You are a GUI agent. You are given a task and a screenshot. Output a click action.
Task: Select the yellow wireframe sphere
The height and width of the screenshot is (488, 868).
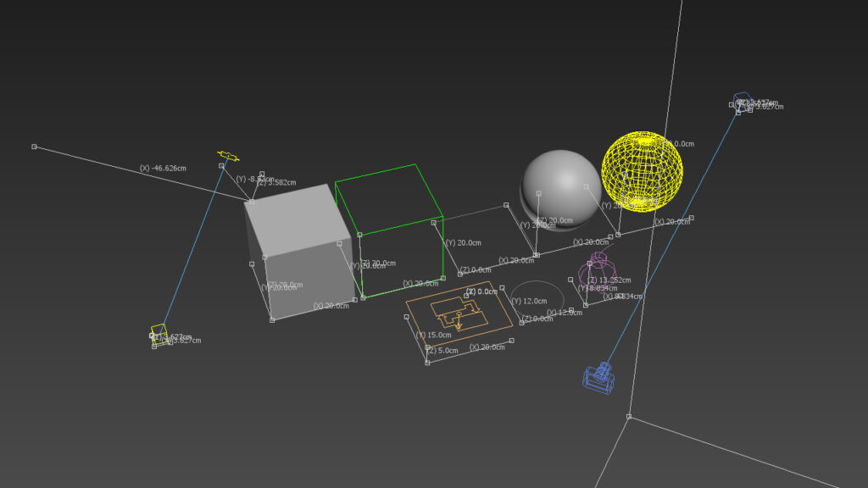[x=643, y=171]
